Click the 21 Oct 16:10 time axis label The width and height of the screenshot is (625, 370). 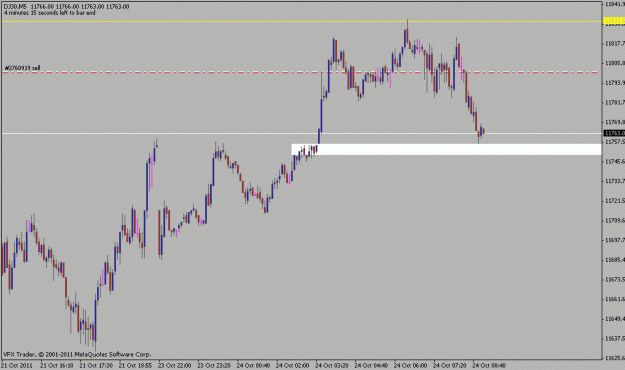click(x=57, y=365)
